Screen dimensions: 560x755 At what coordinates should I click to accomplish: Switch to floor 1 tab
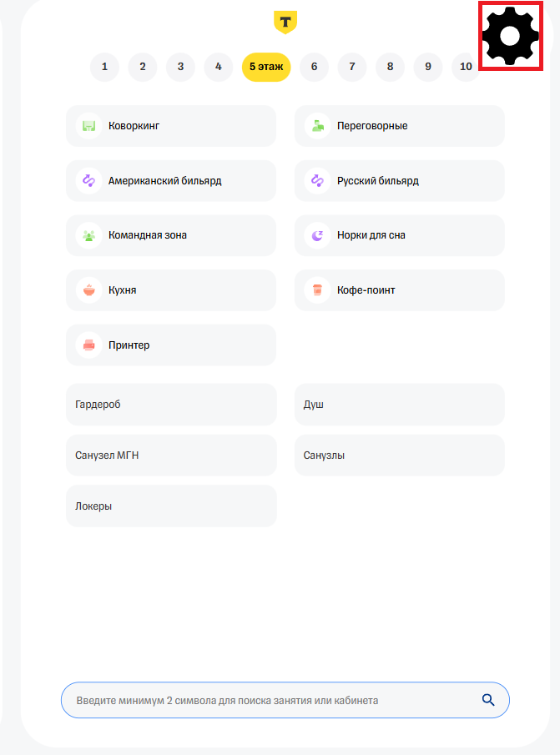tap(104, 67)
